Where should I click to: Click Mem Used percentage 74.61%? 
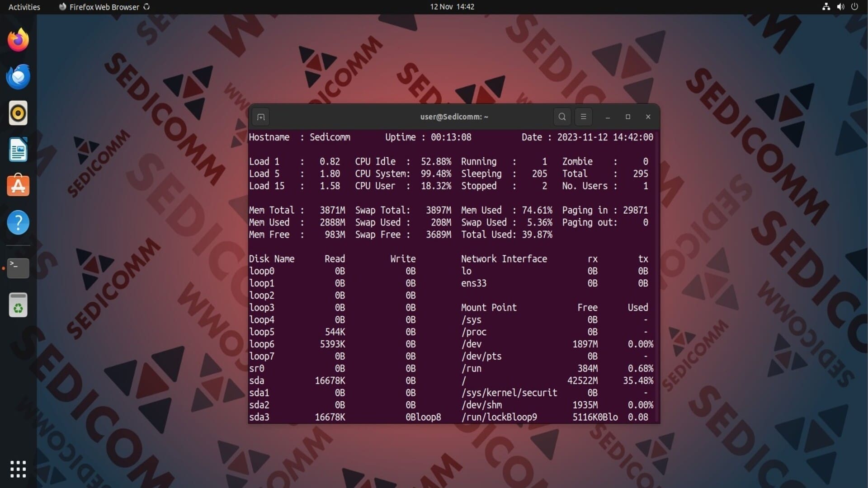[537, 210]
